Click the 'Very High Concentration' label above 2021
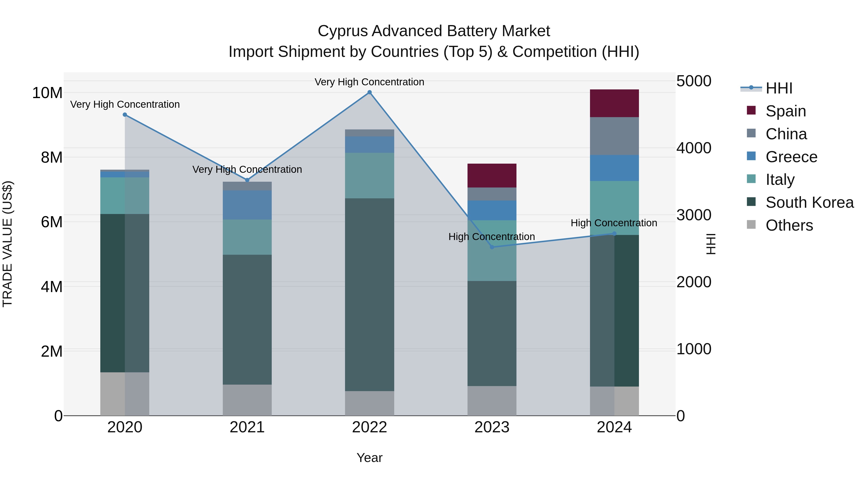This screenshot has height=488, width=868. tap(247, 169)
